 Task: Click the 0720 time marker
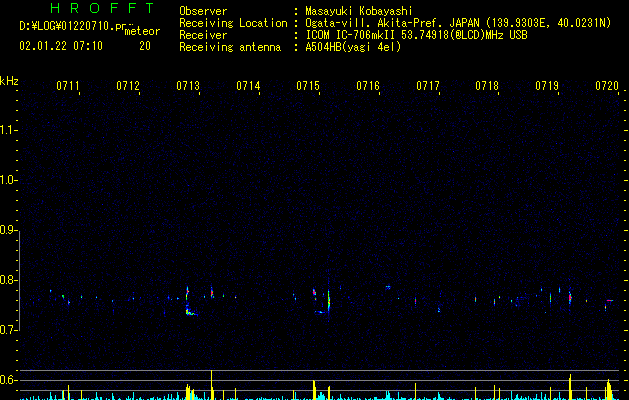[x=607, y=86]
